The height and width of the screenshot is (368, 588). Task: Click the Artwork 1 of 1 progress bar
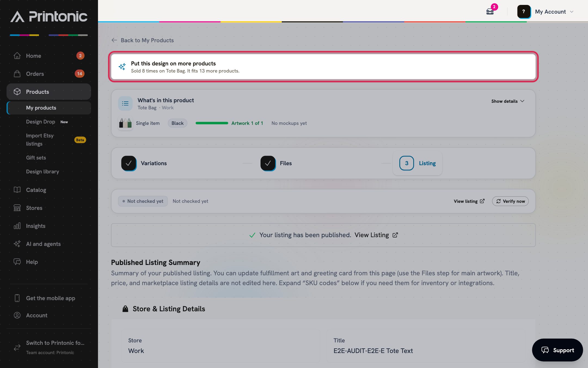pos(212,123)
